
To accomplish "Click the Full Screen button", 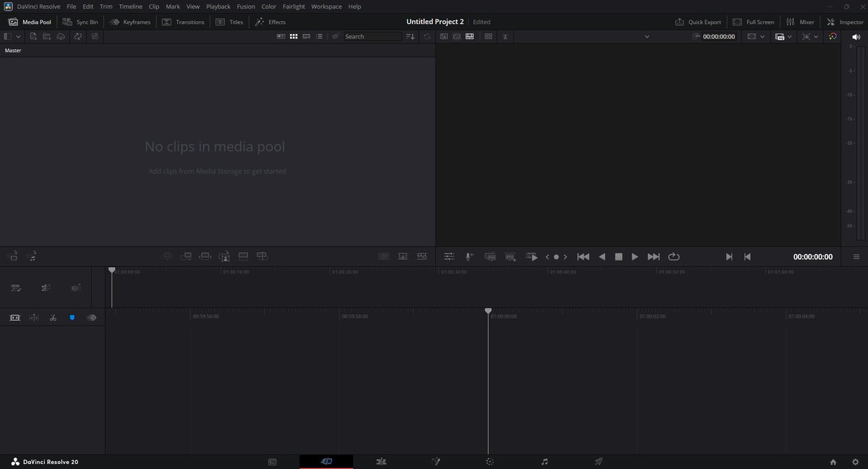I will click(x=754, y=22).
